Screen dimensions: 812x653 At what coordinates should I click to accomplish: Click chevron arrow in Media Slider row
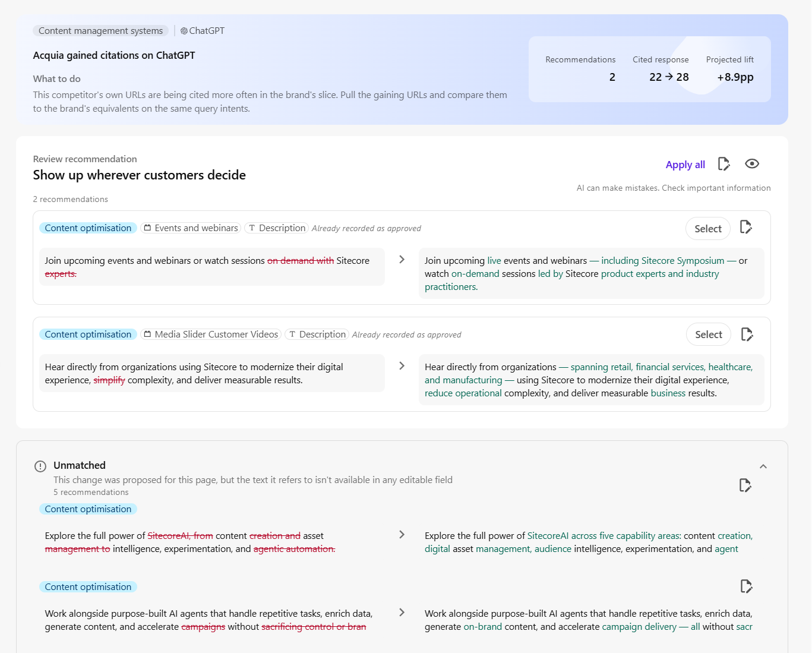click(402, 366)
